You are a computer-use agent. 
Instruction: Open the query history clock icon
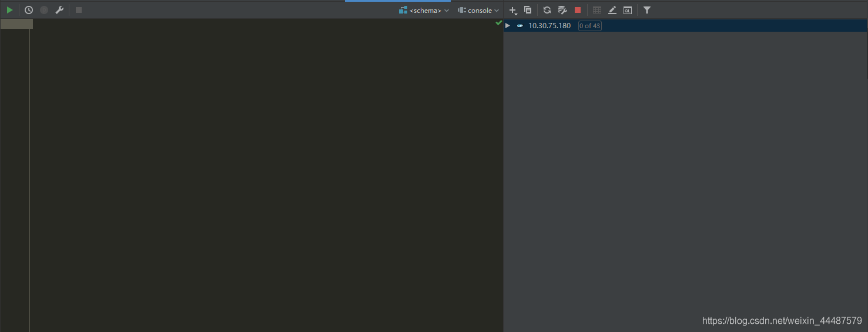pos(28,10)
